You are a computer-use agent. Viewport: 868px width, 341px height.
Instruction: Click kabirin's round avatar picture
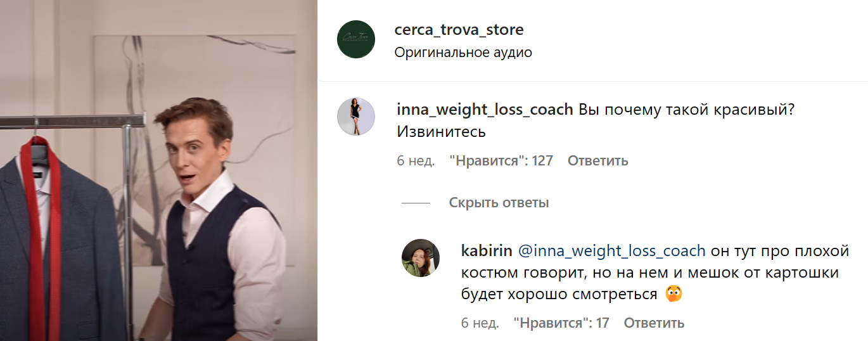tap(421, 258)
